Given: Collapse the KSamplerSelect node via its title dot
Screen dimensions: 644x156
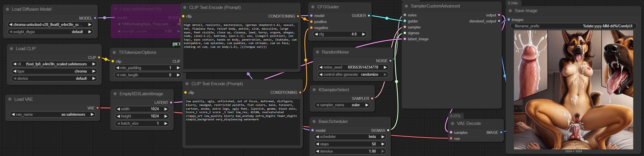Looking at the screenshot, I should coord(315,90).
